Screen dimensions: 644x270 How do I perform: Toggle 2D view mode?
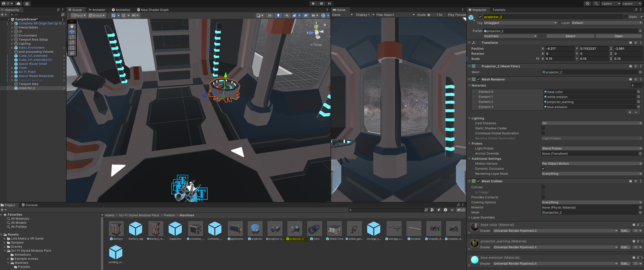tap(269, 15)
